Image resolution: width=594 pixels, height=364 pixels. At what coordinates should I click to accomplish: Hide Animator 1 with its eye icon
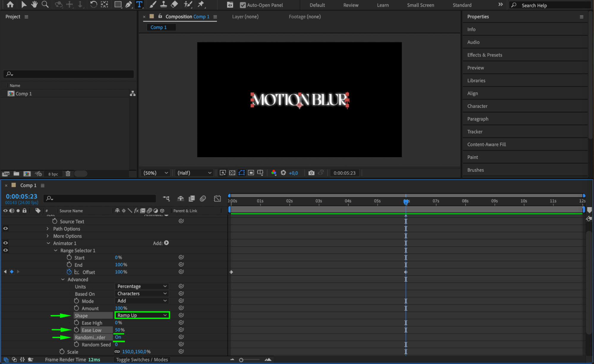(x=6, y=243)
